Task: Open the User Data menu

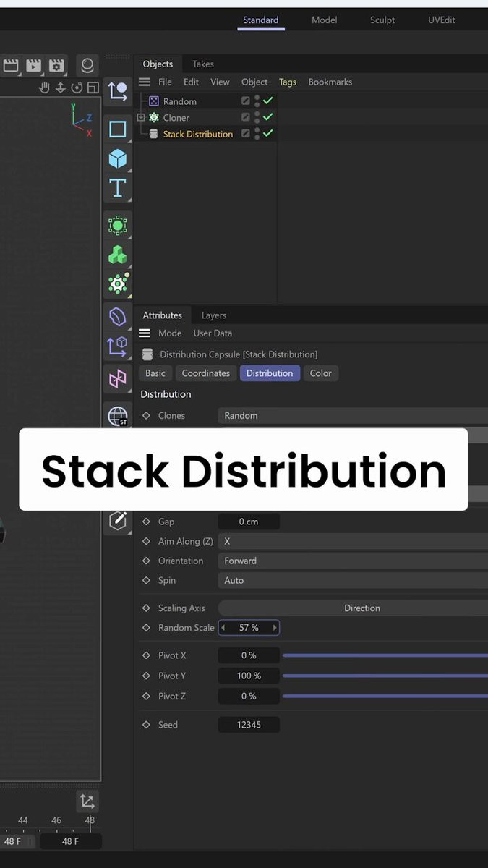Action: 213,333
